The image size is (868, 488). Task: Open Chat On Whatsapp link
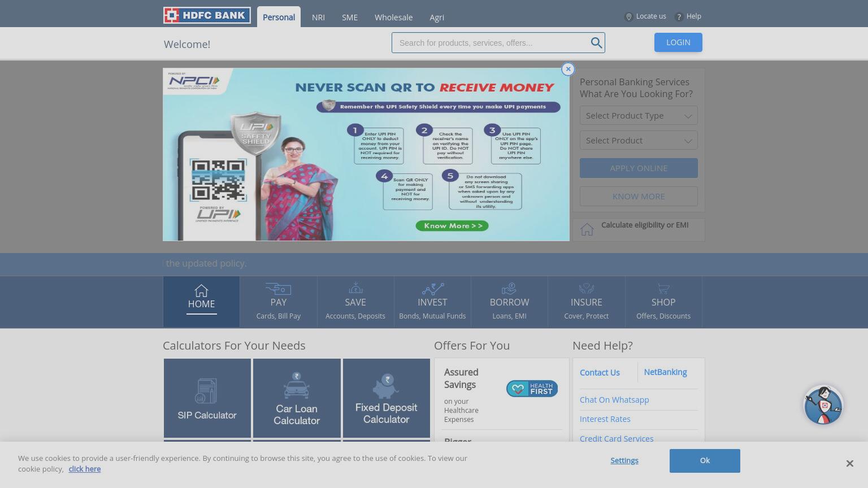coord(614,400)
